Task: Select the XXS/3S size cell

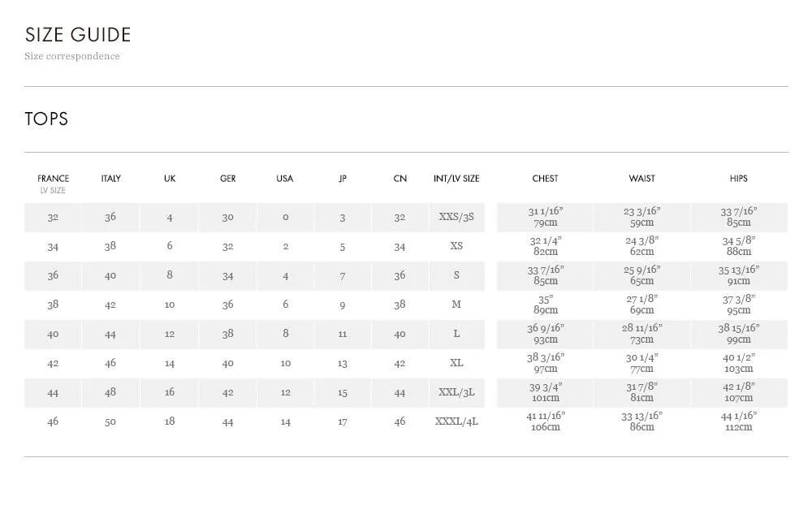Action: [456, 218]
